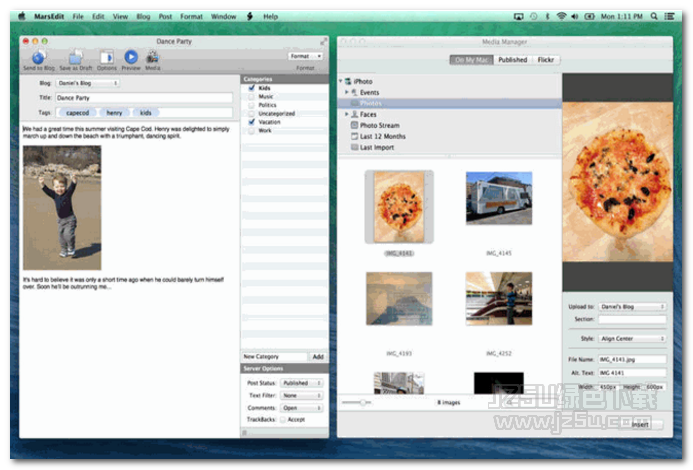Switch to the Flickr tab
This screenshot has width=693, height=470.
pos(546,60)
